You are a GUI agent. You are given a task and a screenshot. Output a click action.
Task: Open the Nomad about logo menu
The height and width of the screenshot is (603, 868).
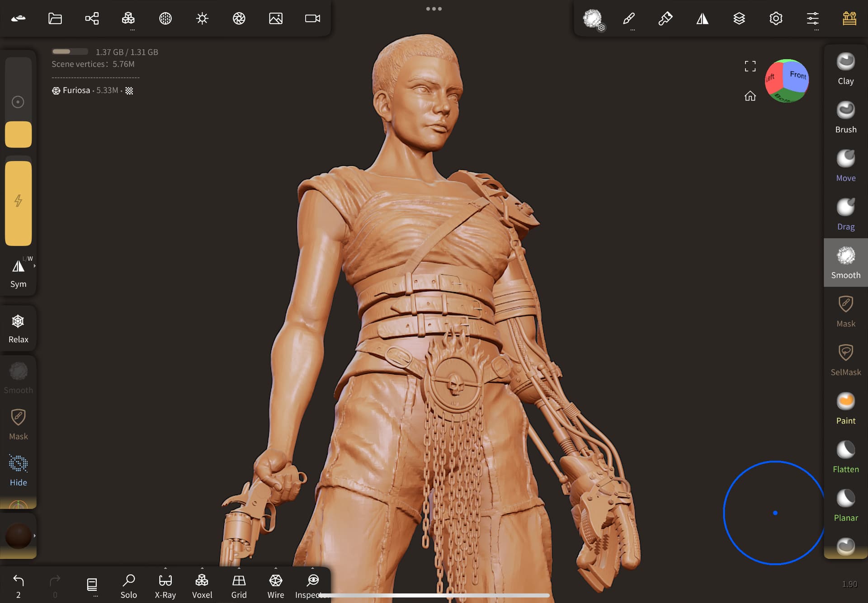[x=19, y=19]
